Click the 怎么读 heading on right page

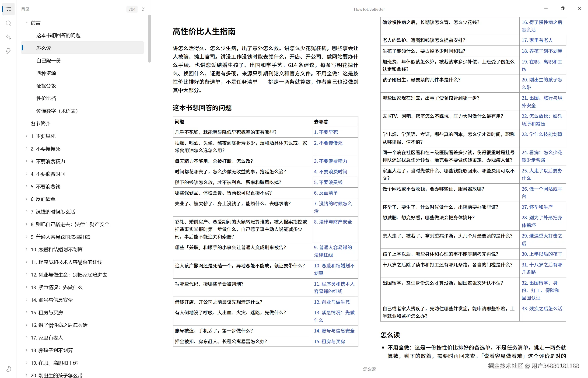[390, 335]
